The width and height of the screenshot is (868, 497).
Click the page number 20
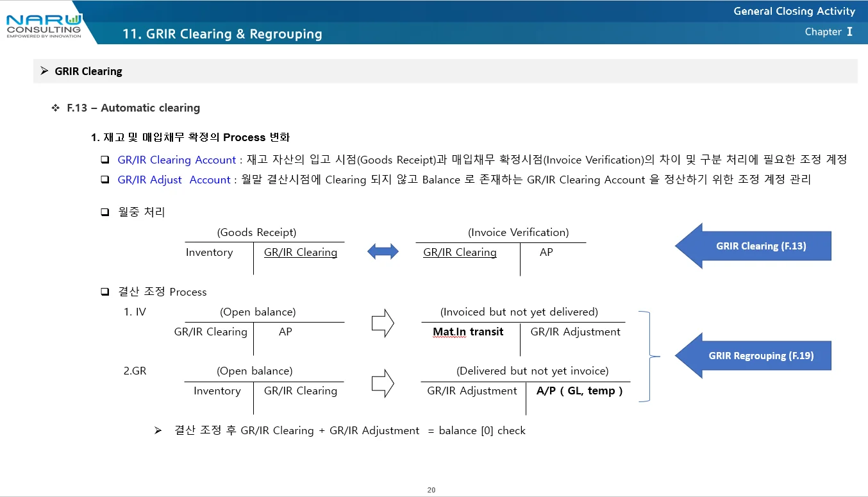431,490
